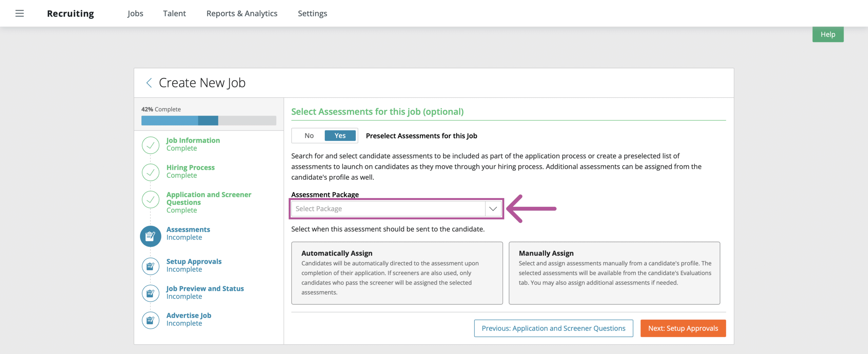
Task: Click the Job Preview and Status step icon
Action: click(x=151, y=293)
